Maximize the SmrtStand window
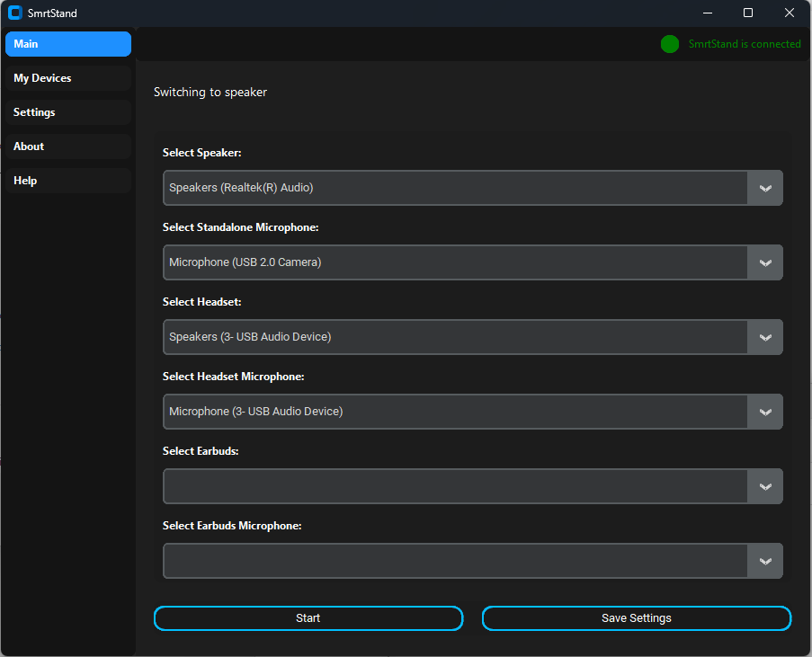 click(748, 13)
